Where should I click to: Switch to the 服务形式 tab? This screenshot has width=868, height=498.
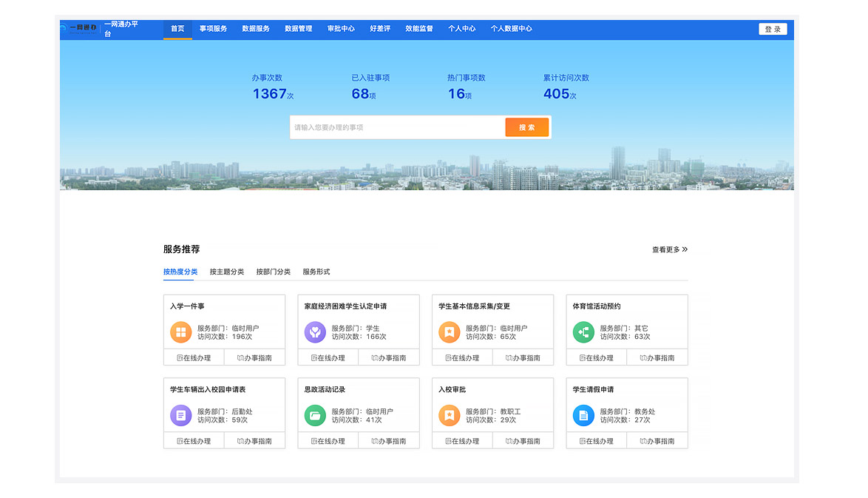tap(316, 272)
